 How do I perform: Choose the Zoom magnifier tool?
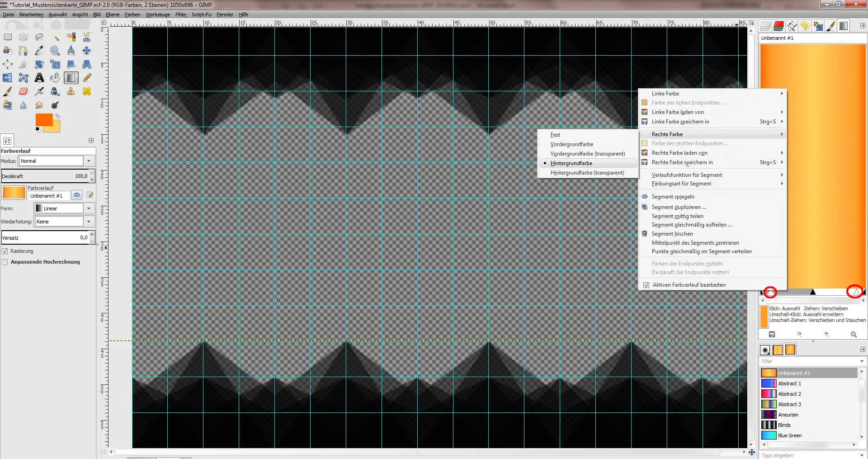[x=55, y=51]
